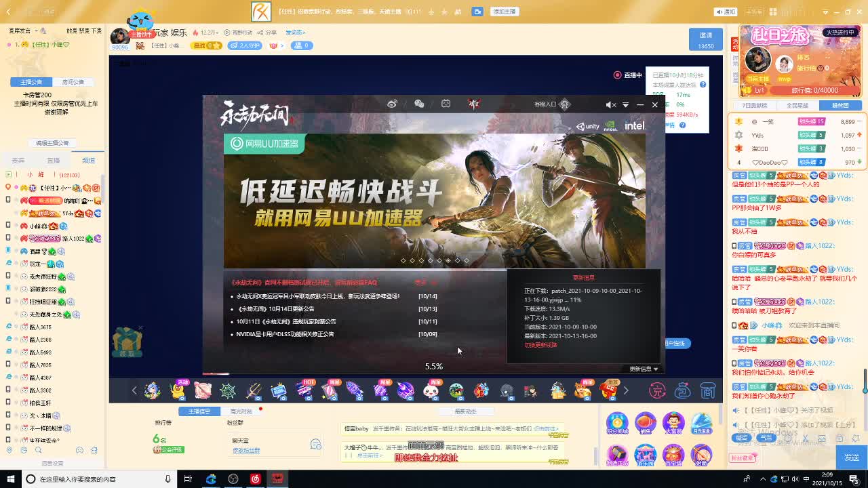Open the shop icon right of the gift bar
Viewport: 868px width, 488px height.
(708, 390)
